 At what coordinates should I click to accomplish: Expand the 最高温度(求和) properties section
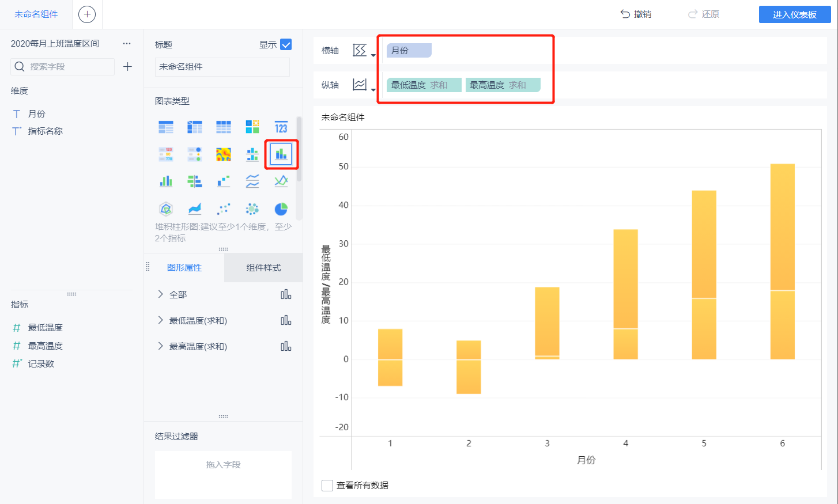click(161, 346)
